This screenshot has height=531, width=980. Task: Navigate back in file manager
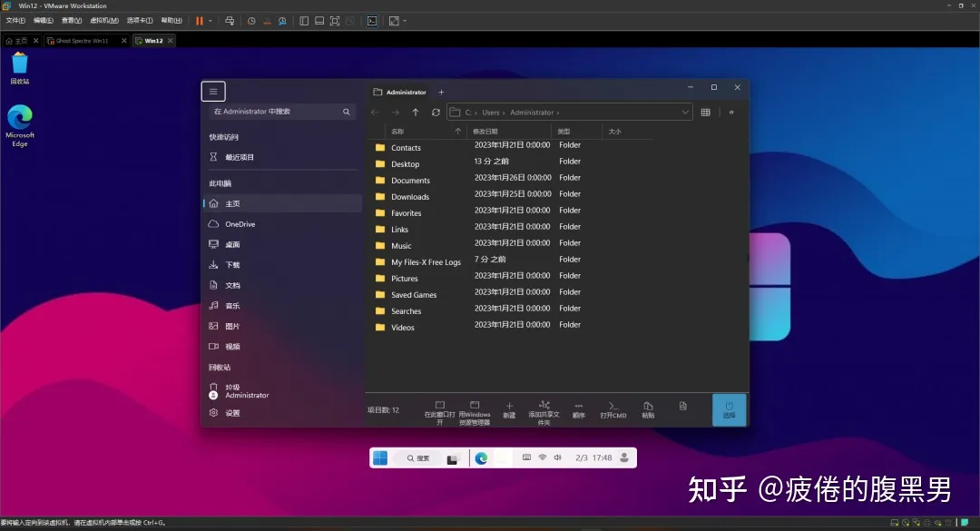point(375,112)
